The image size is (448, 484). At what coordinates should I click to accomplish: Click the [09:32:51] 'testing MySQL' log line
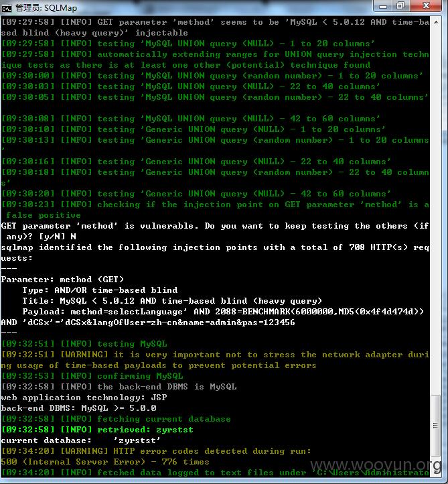click(84, 344)
